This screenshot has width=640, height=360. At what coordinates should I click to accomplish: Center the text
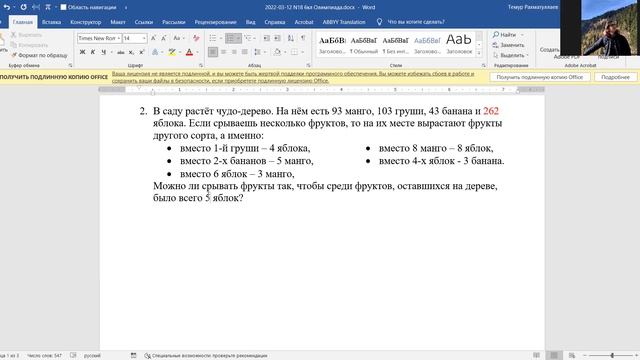pos(223,52)
